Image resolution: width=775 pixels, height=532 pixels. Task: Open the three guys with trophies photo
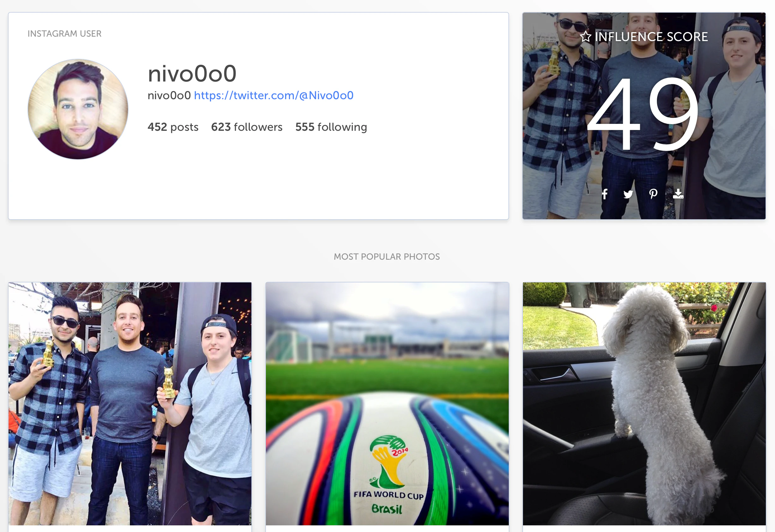[130, 404]
